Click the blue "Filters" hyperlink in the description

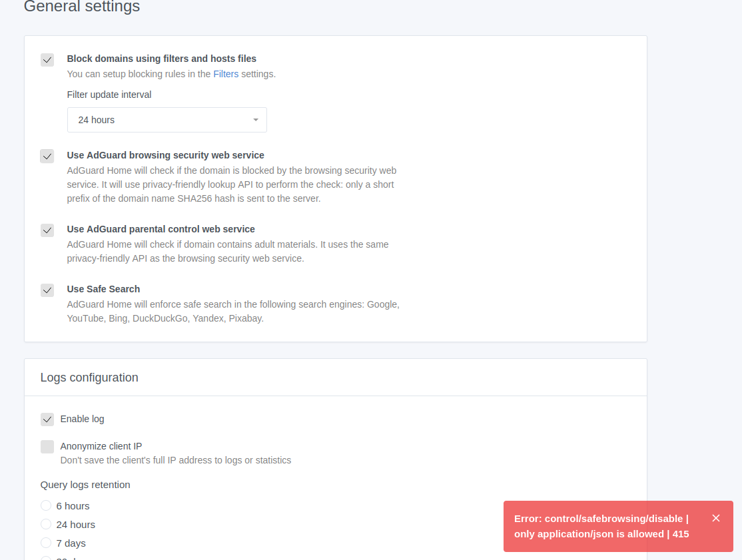[x=226, y=74]
